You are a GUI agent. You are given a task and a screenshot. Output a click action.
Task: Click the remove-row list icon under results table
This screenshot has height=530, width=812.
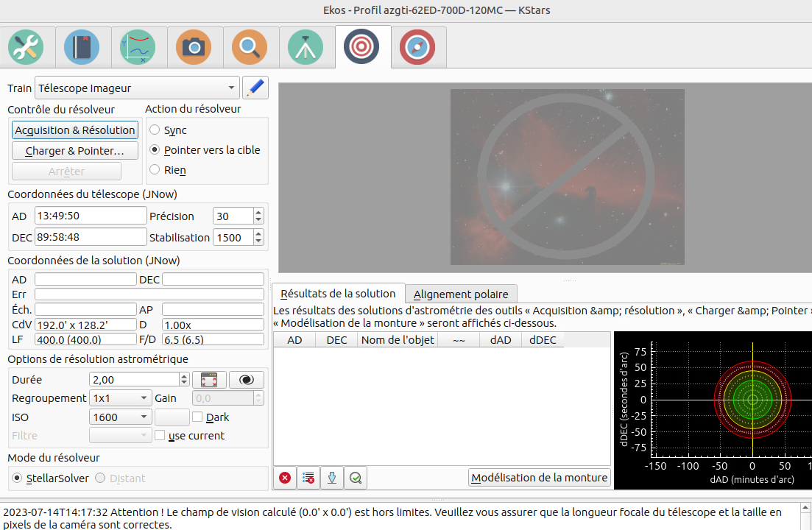(308, 478)
